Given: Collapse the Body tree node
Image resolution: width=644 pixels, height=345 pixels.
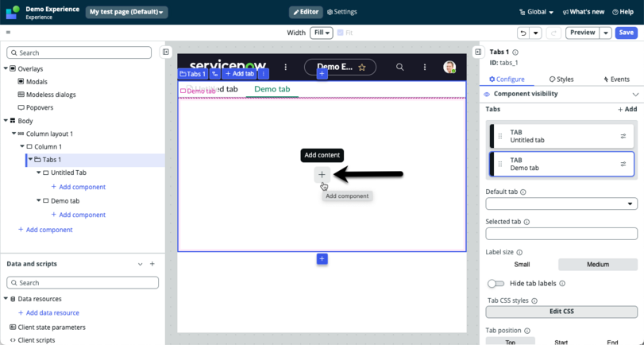Looking at the screenshot, I should click(x=6, y=121).
